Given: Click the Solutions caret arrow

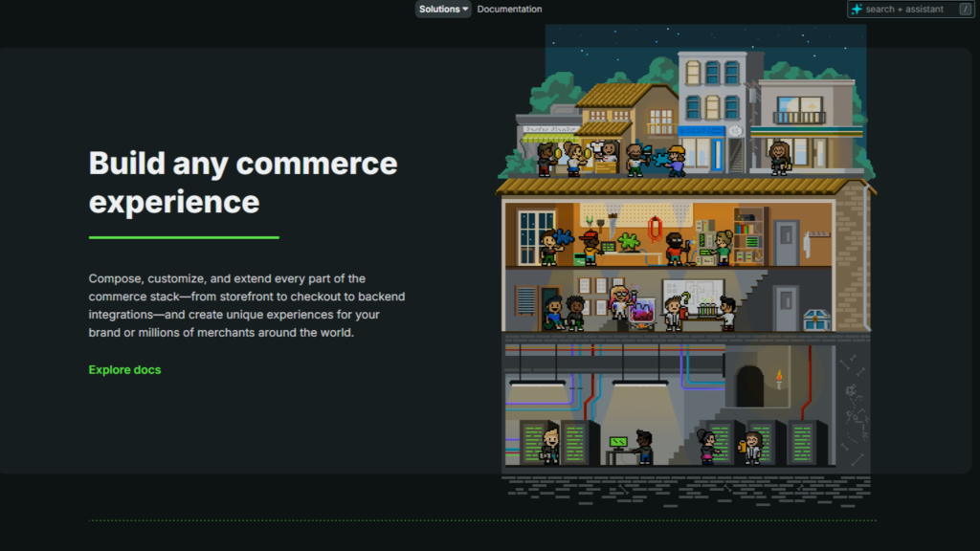Looking at the screenshot, I should coord(465,10).
